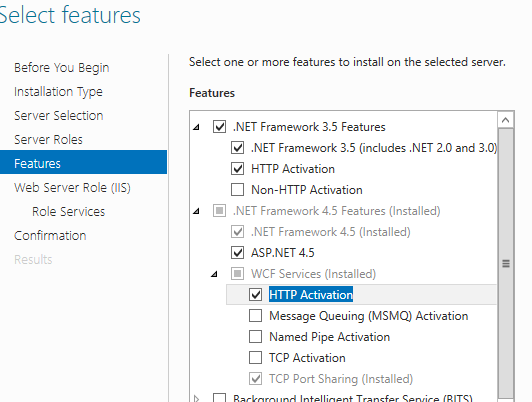This screenshot has height=402, width=532.
Task: Enable Non-HTTP Activation checkbox
Action: pos(237,190)
